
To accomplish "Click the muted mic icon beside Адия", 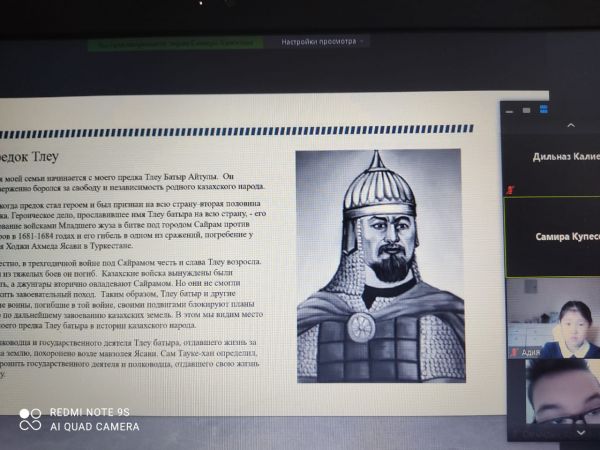I will pos(514,353).
